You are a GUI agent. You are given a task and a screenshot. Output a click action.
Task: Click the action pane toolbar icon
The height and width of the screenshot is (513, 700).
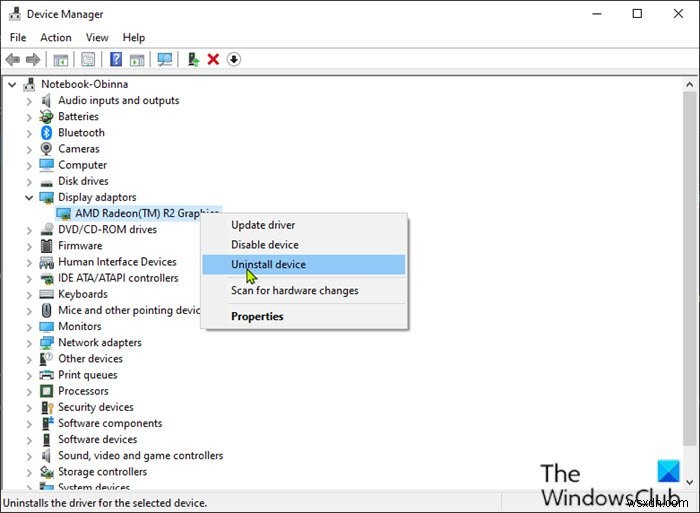coord(137,59)
